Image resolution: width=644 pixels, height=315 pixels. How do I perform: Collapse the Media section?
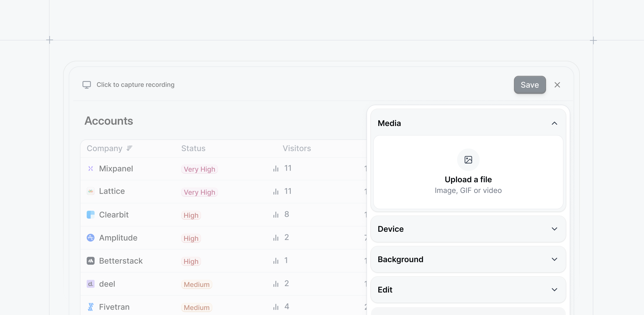point(554,123)
